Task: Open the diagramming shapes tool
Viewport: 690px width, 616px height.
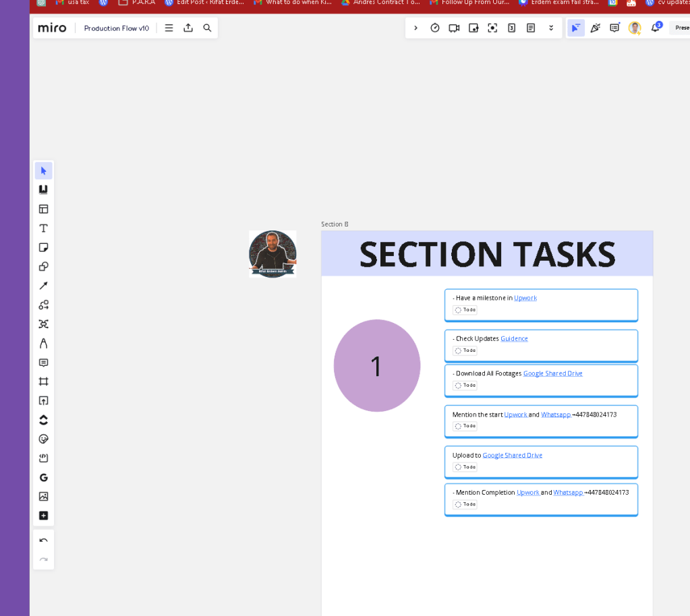Action: click(44, 305)
